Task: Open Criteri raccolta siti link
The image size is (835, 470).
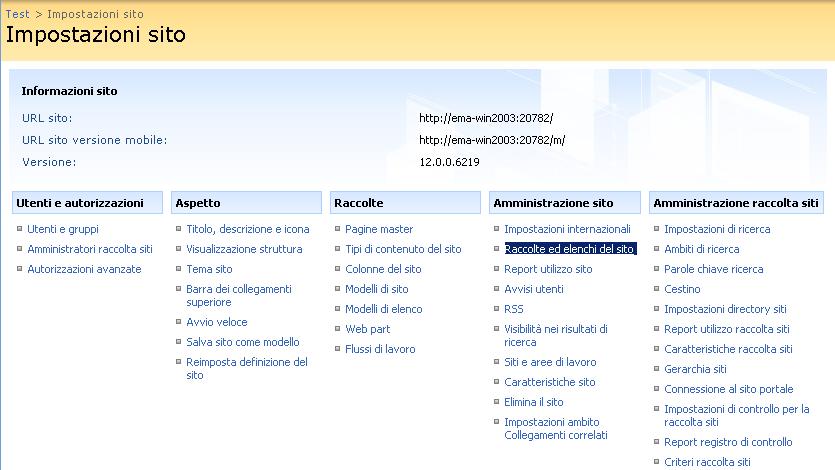Action: [707, 462]
